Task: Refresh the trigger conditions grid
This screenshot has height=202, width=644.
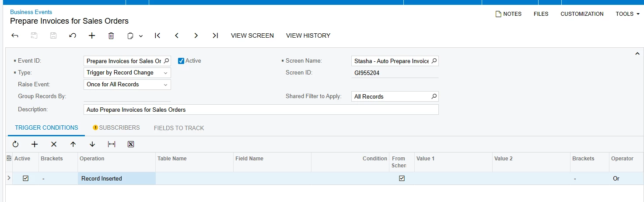Action: (15, 144)
